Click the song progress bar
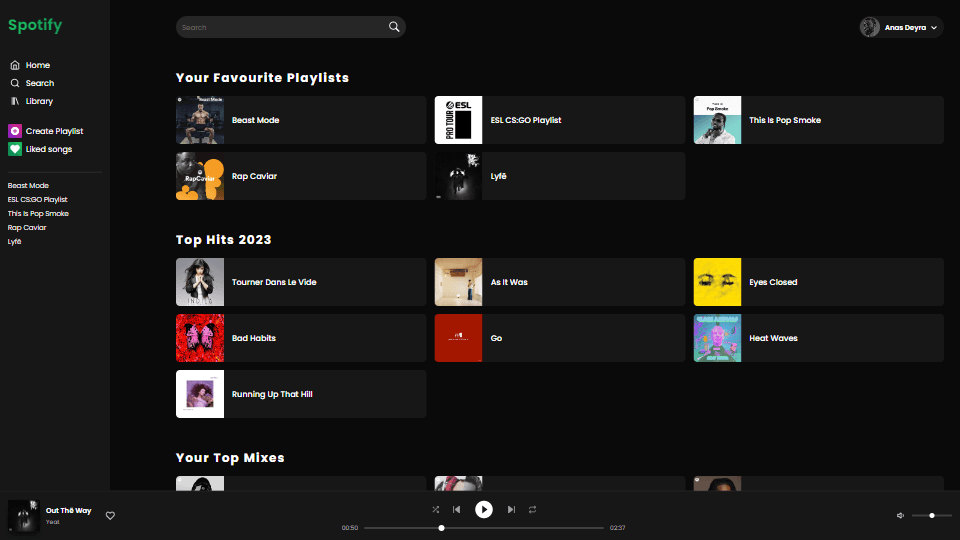Screen dimensions: 960x540 tap(484, 528)
